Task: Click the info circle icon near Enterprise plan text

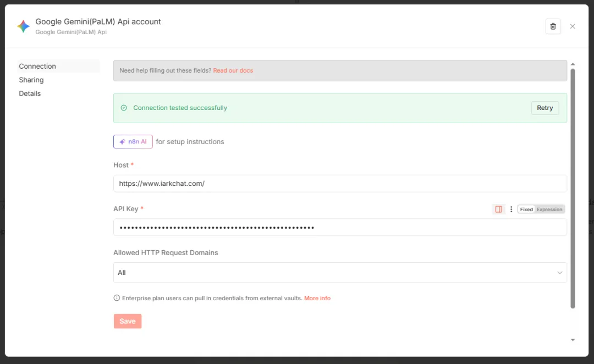Action: (117, 298)
